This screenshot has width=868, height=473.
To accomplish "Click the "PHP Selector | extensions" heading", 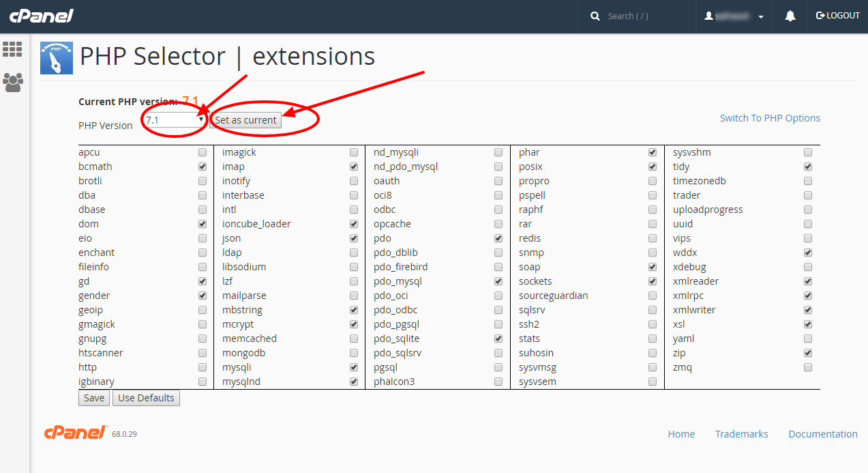I will 227,56.
